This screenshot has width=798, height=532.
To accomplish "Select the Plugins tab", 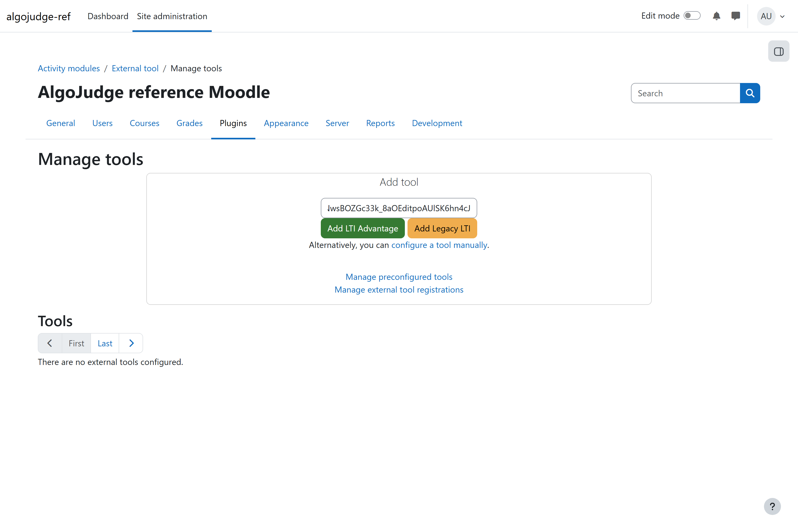I will [x=233, y=123].
